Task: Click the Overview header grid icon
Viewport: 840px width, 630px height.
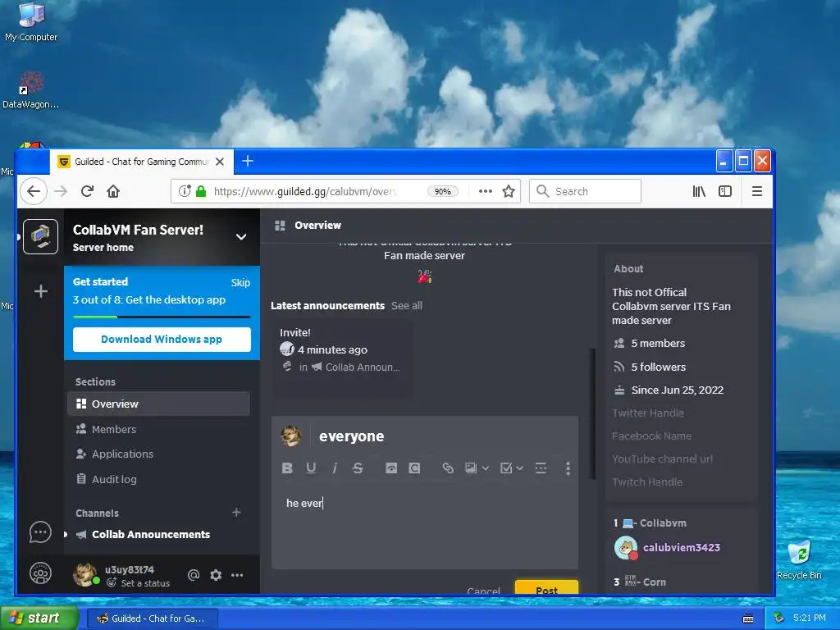Action: tap(280, 226)
